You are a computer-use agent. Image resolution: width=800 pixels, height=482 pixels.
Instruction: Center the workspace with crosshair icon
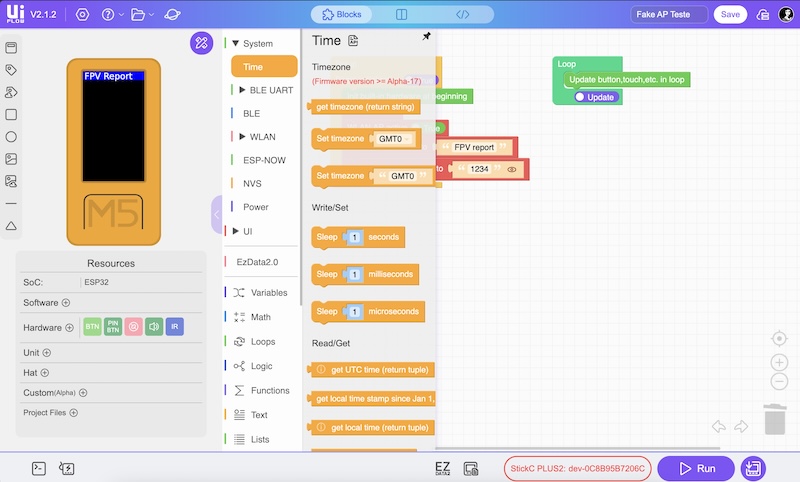coord(779,338)
